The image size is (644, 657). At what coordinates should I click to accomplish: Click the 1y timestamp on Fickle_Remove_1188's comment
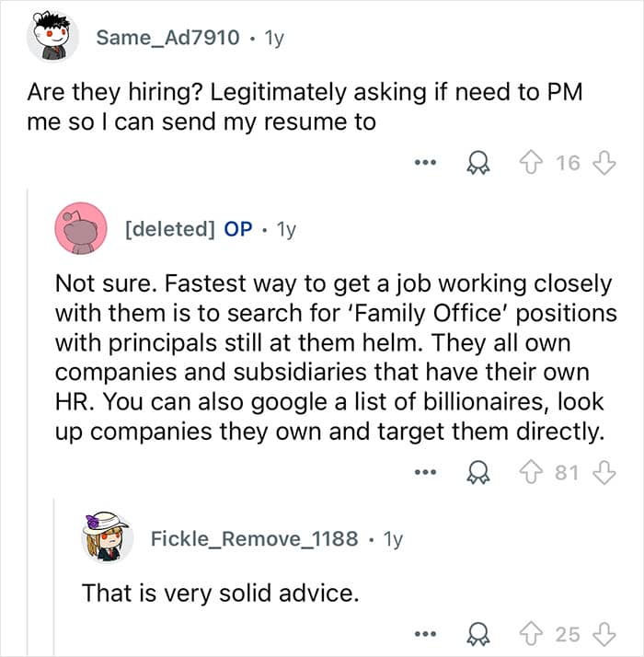tap(392, 538)
